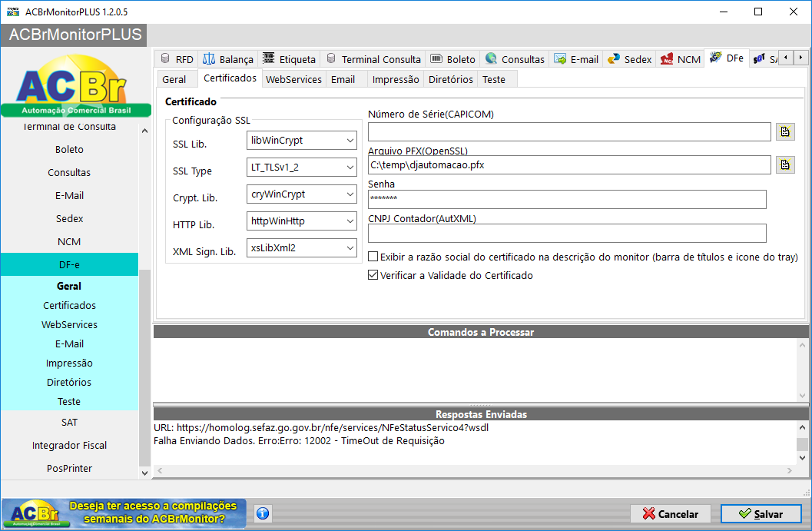The image size is (812, 531).
Task: Select NCM in the sidebar
Action: 69,241
